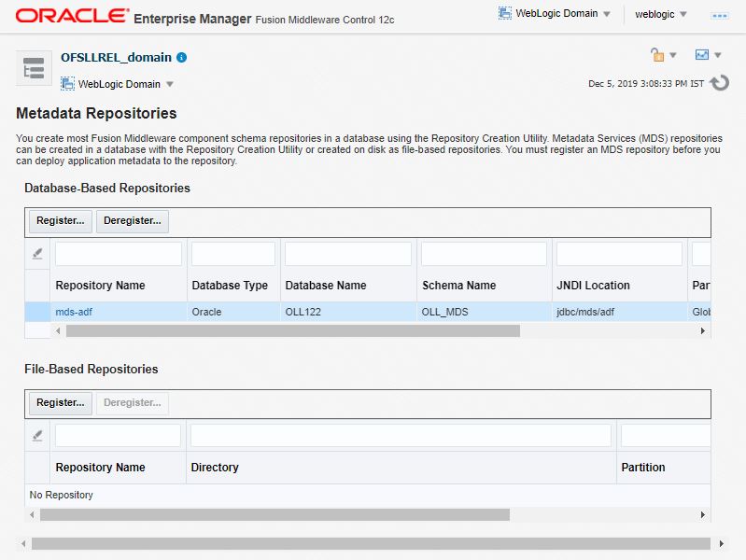Screen dimensions: 746x560
Task: Click the Schema Name filter field
Action: [x=484, y=254]
